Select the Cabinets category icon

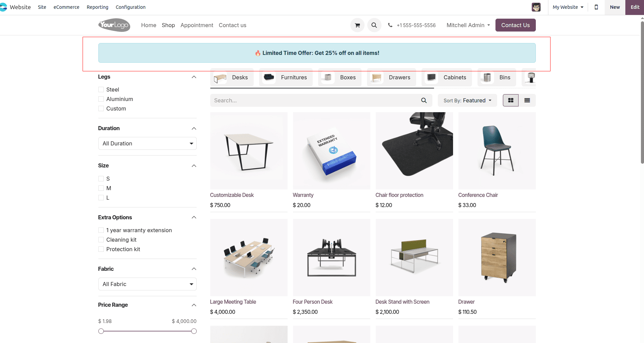tap(431, 78)
